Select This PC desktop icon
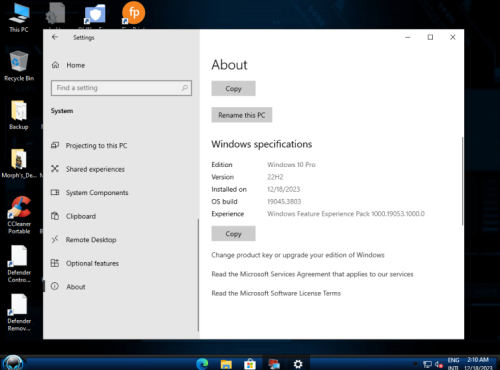Viewport: 500px width, 370px height. (x=19, y=17)
